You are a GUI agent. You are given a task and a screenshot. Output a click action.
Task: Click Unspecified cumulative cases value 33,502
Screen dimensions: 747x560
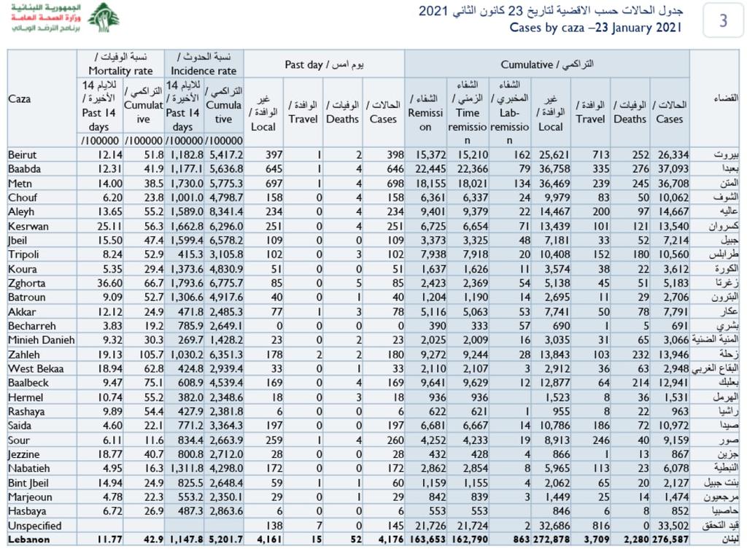point(673,526)
